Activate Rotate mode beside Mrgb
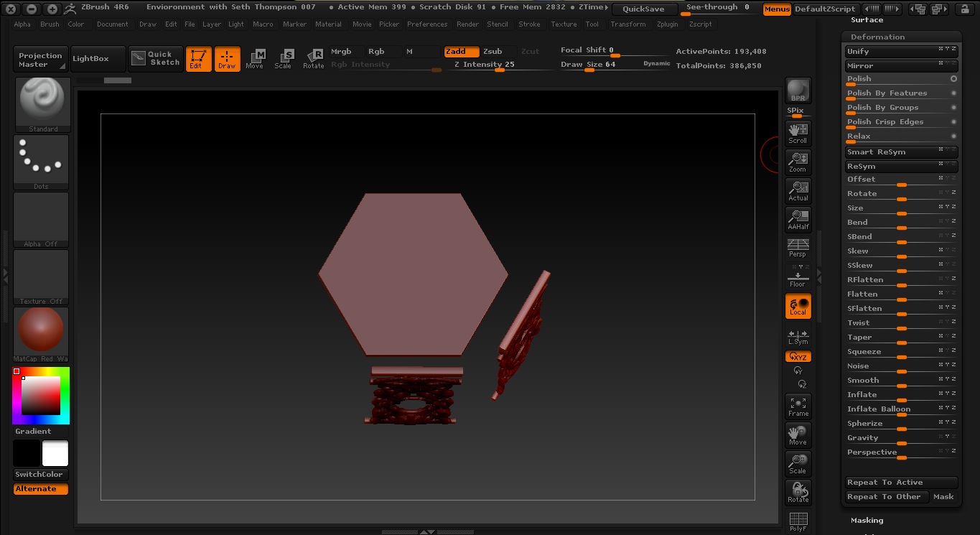 point(314,59)
